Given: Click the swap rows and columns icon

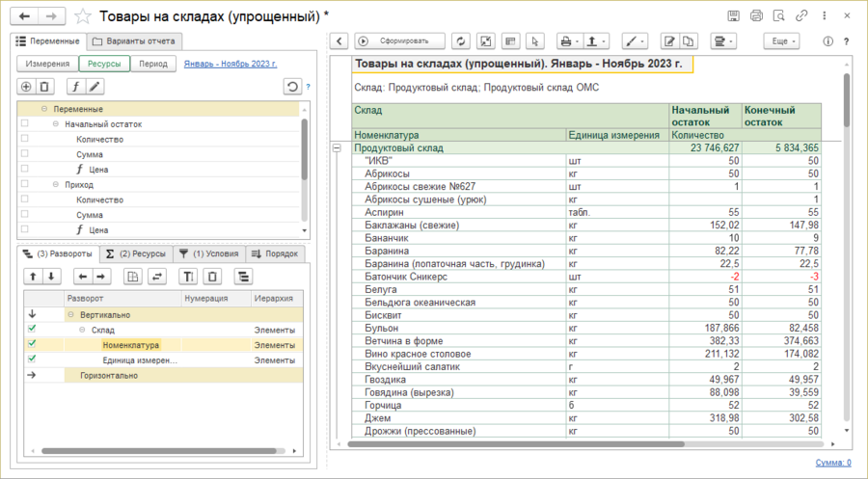Looking at the screenshot, I should pos(156,277).
